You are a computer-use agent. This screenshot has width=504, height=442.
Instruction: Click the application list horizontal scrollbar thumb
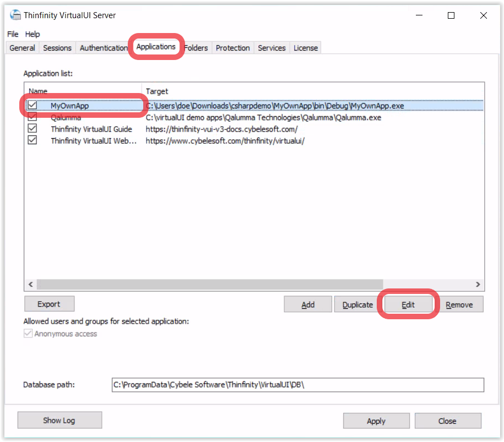coord(210,284)
